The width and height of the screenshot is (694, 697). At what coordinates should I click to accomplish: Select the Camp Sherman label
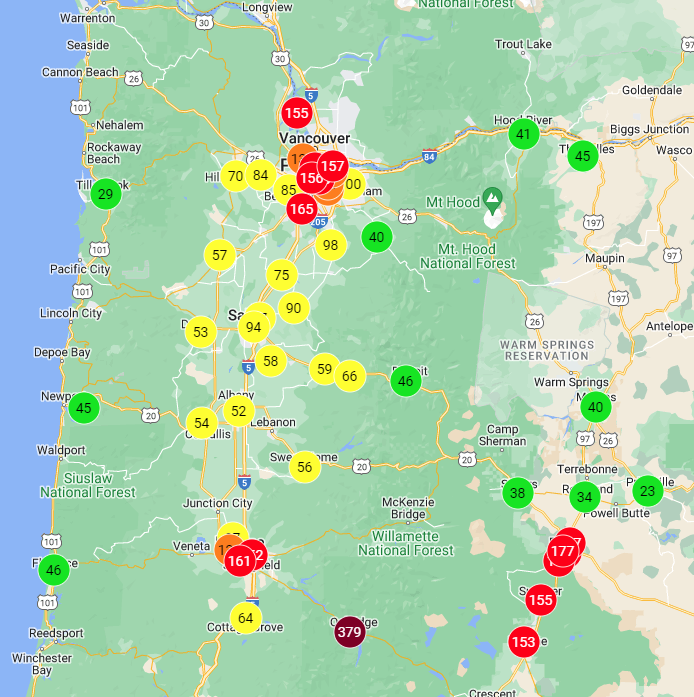tap(502, 435)
